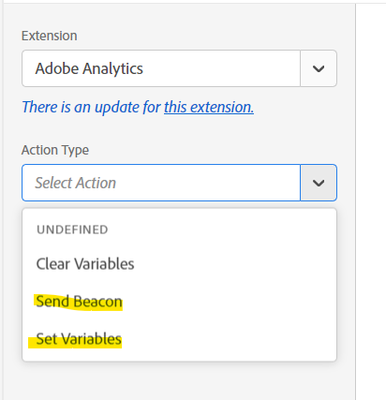Click the blank space beside the UNDEFINED heading
Viewport: 386px width, 400px height.
pos(220,230)
